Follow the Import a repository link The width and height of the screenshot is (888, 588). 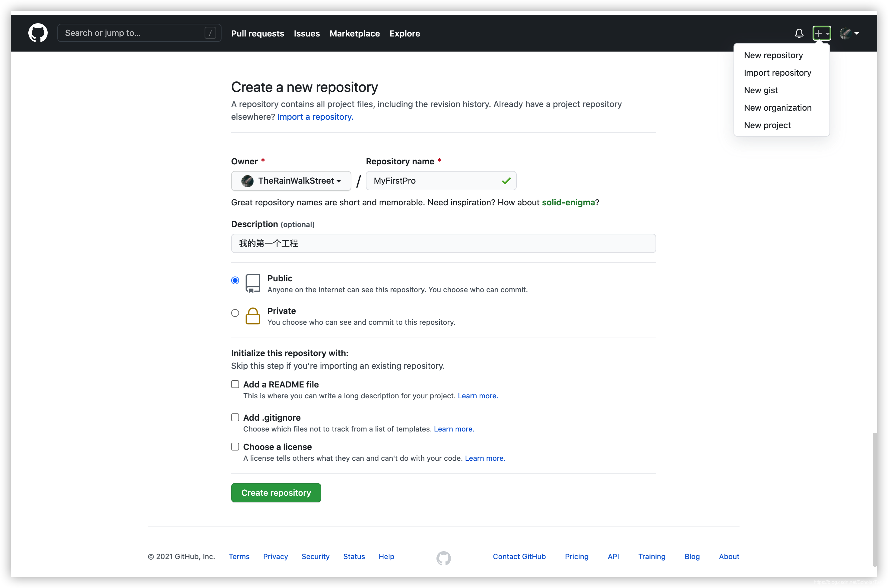point(315,117)
